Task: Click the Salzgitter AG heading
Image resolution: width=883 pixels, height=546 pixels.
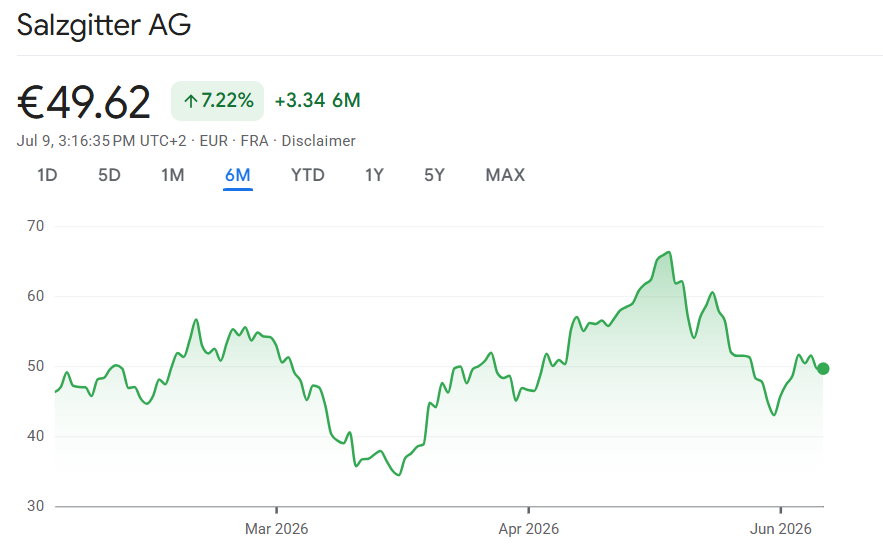Action: [104, 25]
